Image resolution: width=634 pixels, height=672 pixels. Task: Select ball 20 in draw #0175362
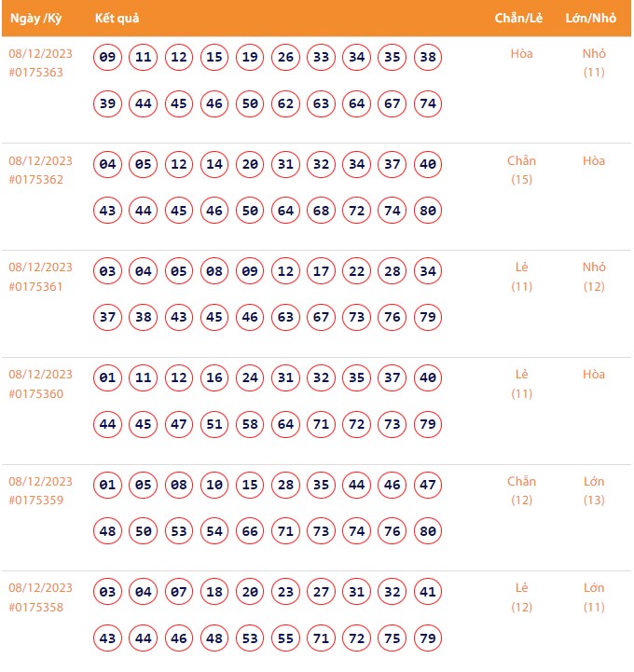pyautogui.click(x=250, y=165)
